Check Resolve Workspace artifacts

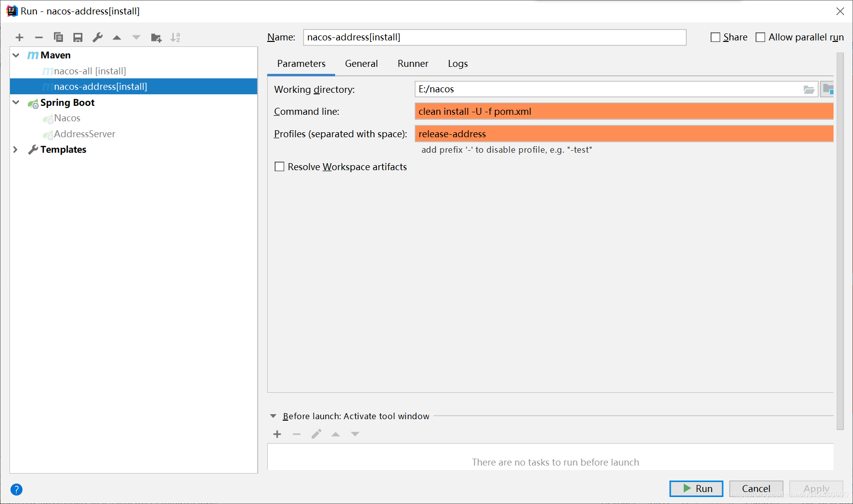click(280, 167)
